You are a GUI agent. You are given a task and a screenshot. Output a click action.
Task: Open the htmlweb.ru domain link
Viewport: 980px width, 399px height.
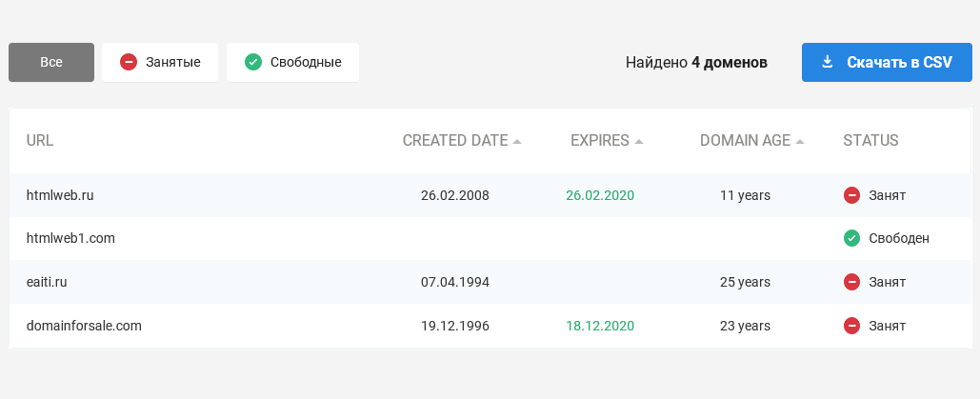(60, 195)
